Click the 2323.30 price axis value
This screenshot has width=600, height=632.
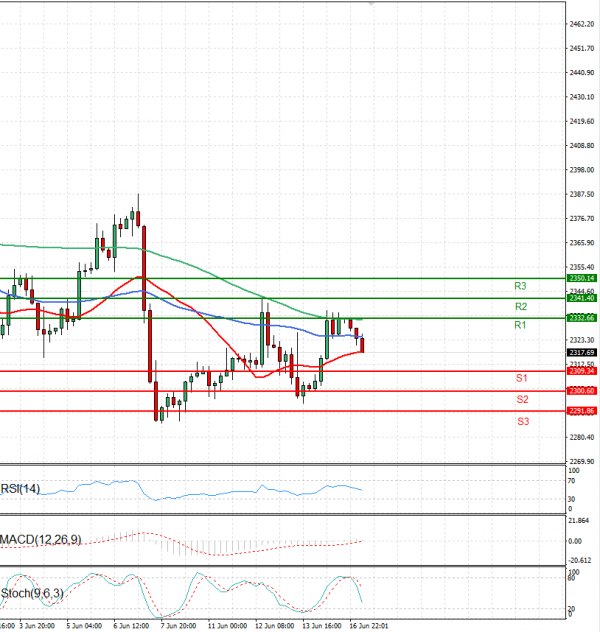(581, 340)
